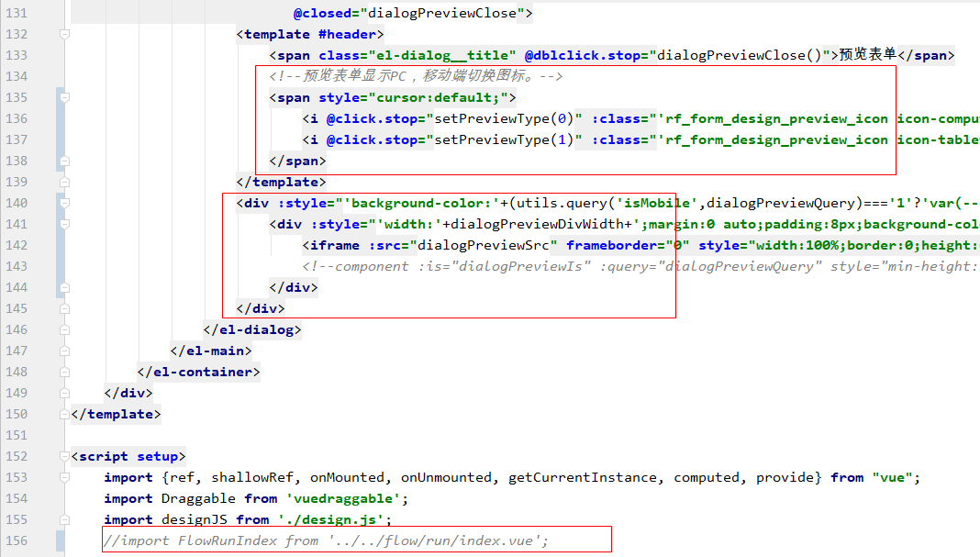Click the fold end marker at line 144

[64, 287]
